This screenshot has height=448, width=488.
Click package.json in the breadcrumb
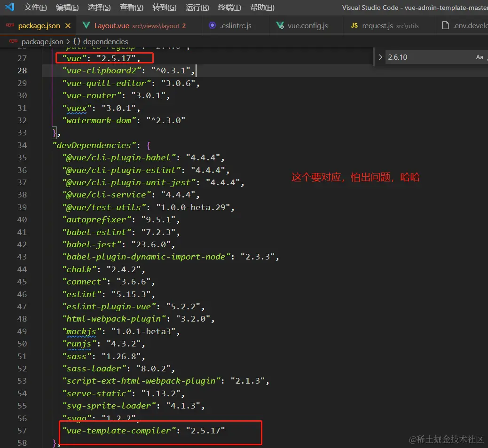click(42, 42)
